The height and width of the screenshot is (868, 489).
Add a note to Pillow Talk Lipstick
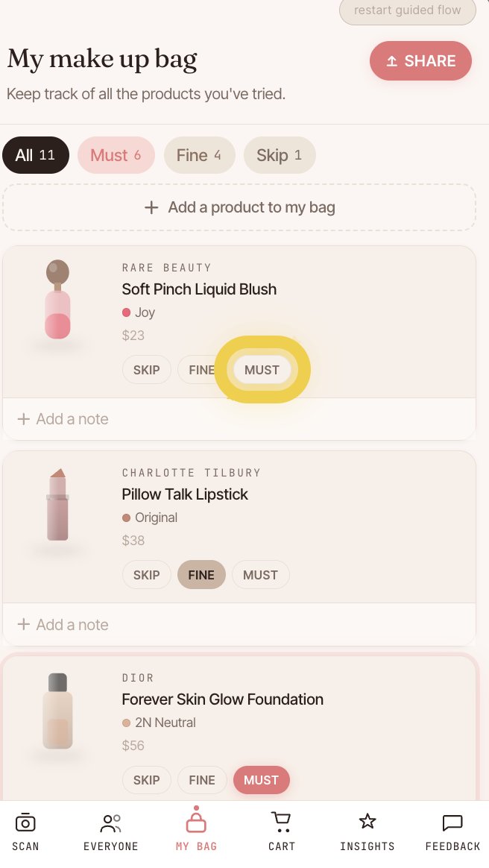pos(63,625)
